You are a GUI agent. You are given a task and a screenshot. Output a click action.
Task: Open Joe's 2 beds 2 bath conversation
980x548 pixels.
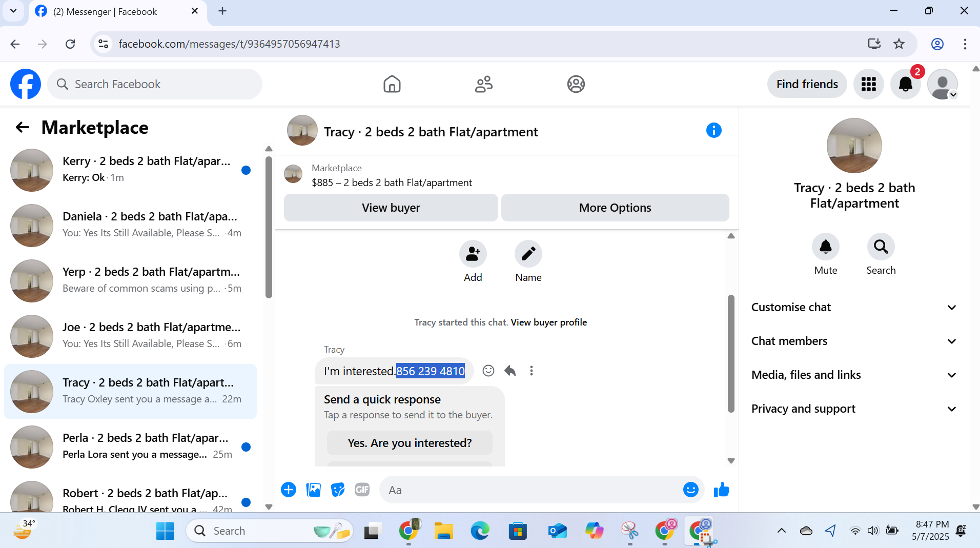(x=131, y=336)
